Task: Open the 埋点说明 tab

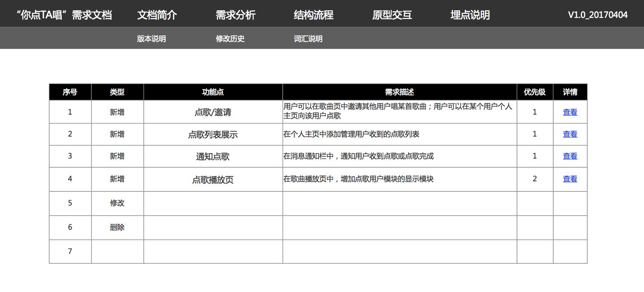Action: click(x=470, y=15)
